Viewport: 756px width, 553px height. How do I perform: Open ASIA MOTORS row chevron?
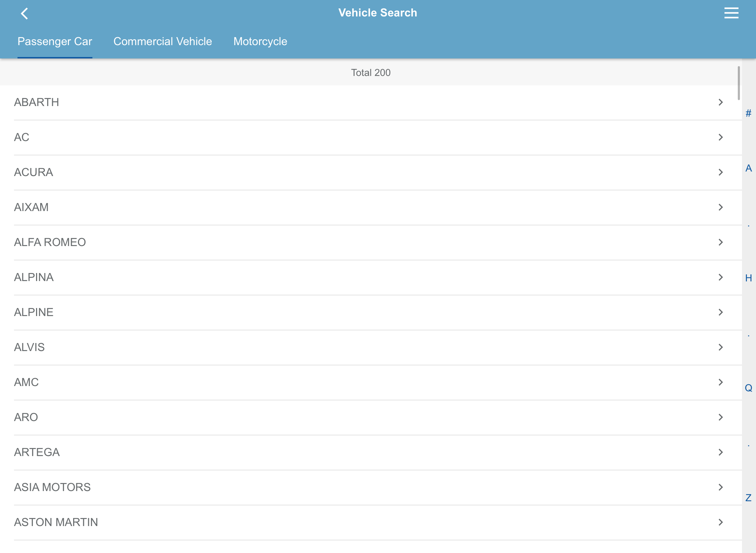pos(720,487)
